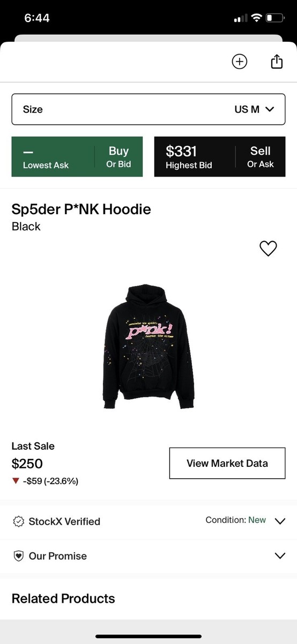Tap the circled plus add icon
The height and width of the screenshot is (644, 297).
(239, 62)
